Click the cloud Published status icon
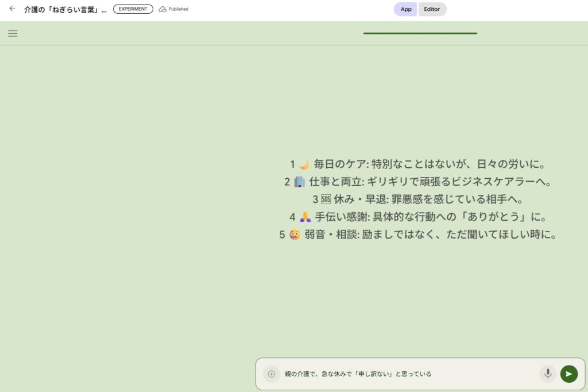 pos(163,9)
